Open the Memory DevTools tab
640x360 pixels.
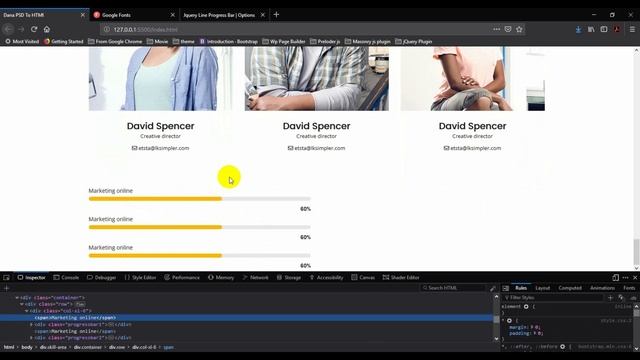221,278
